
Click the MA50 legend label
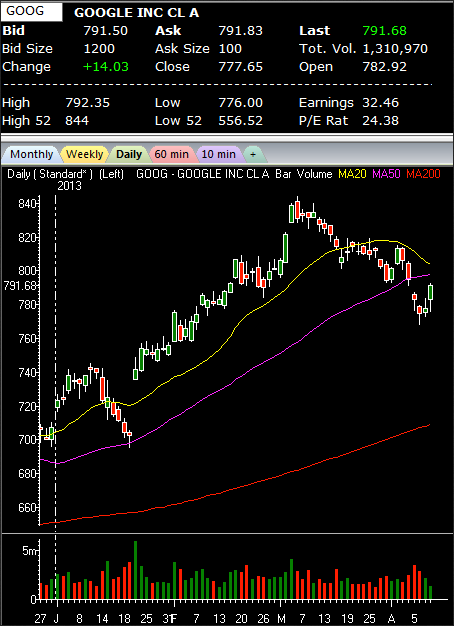[387, 174]
